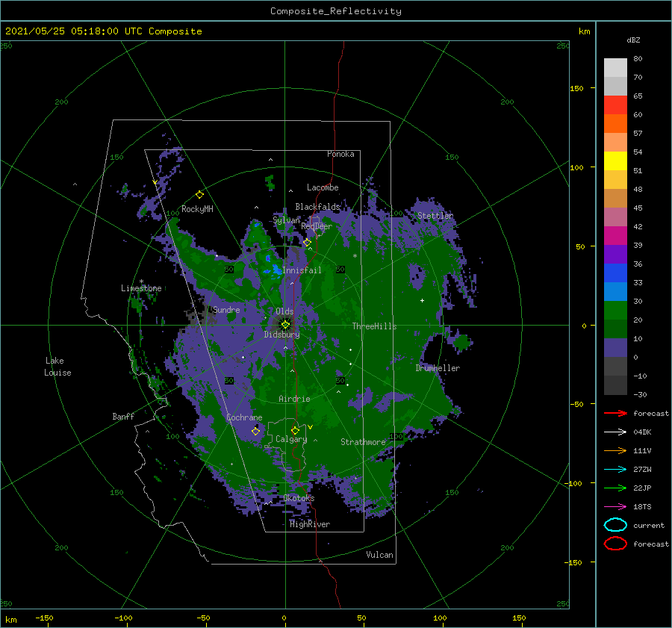
Task: Click the Innisfail city label
Action: 302,270
